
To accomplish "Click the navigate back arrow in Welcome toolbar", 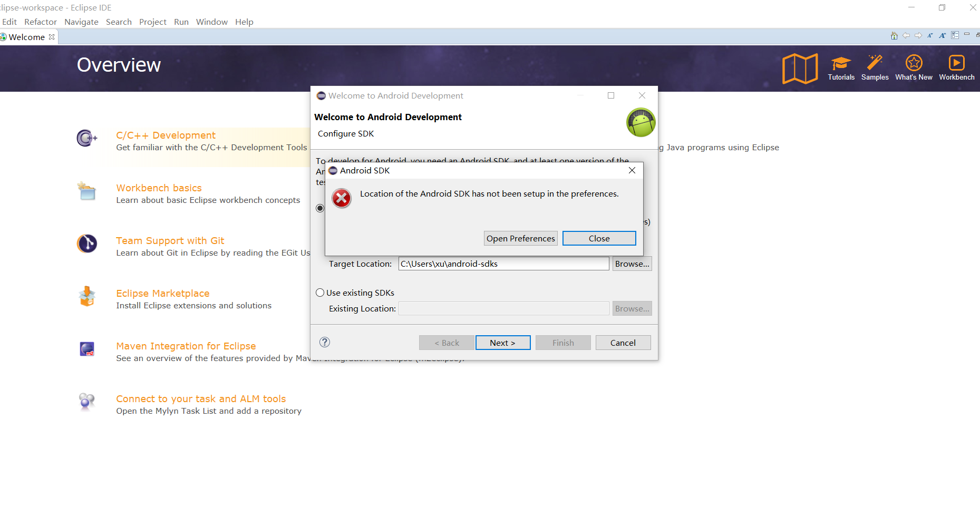I will coord(906,36).
